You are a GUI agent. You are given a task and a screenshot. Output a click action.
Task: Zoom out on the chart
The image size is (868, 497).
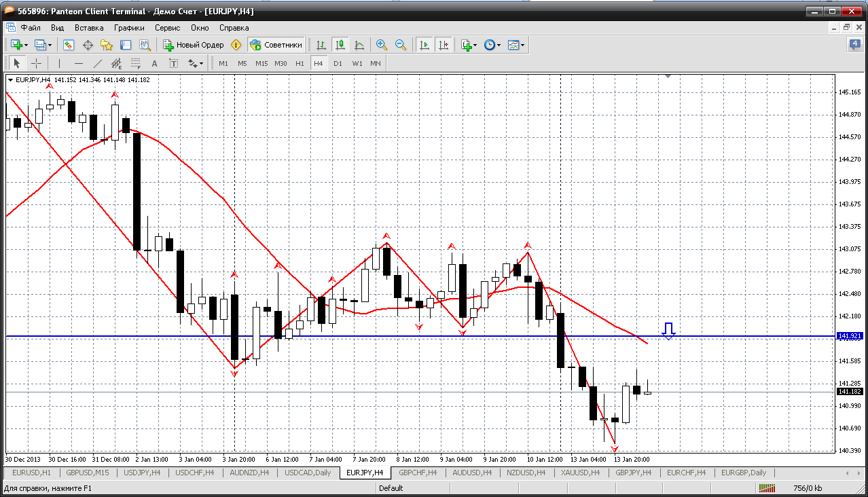pyautogui.click(x=401, y=45)
